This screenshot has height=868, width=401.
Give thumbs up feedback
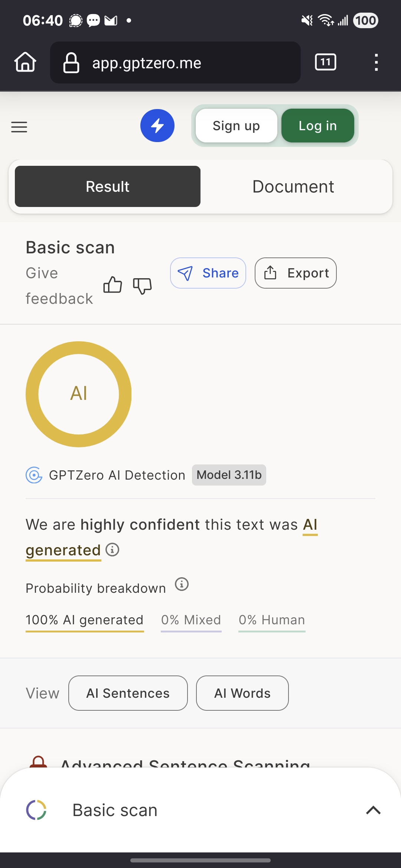tap(113, 285)
